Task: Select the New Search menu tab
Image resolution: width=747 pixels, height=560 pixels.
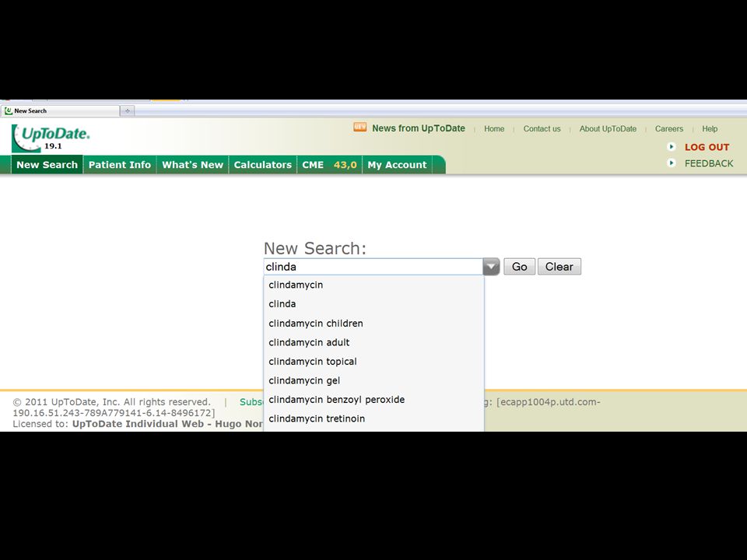Action: [47, 165]
